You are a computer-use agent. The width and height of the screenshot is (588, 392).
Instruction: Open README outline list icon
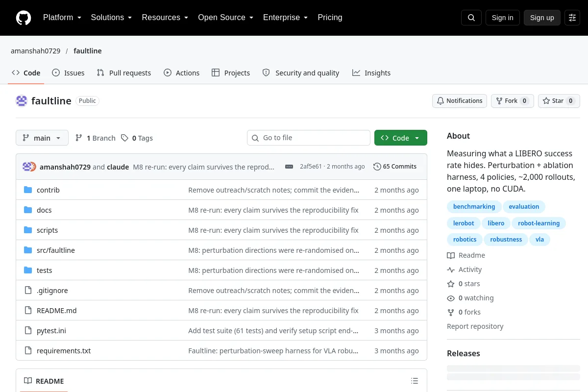point(415,381)
